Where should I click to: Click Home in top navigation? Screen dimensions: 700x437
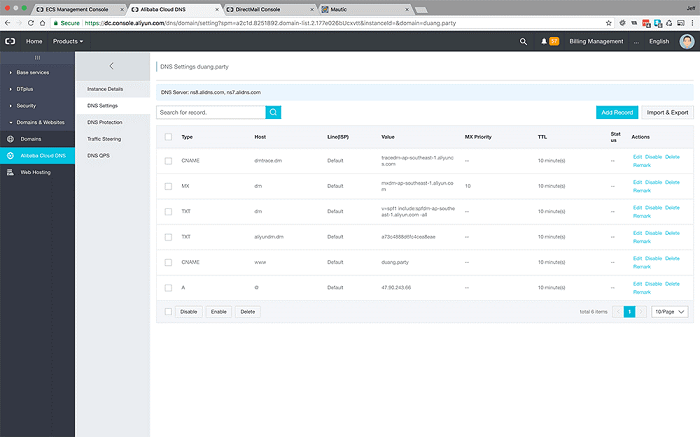pyautogui.click(x=34, y=41)
